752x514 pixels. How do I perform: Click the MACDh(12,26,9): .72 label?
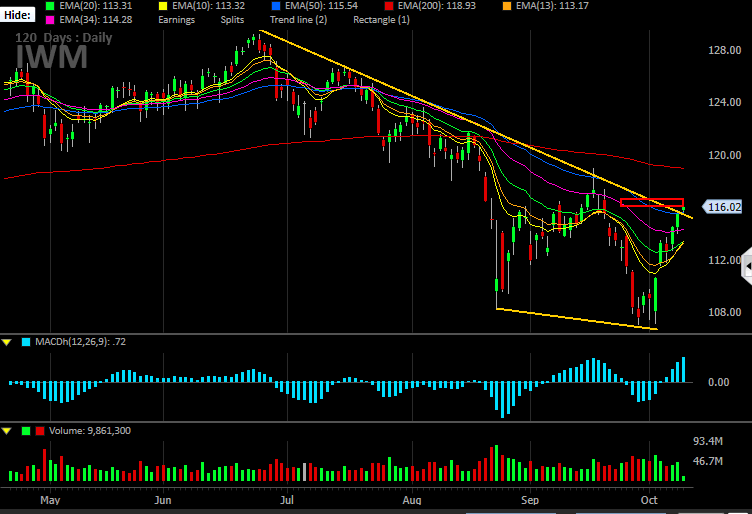(81, 342)
